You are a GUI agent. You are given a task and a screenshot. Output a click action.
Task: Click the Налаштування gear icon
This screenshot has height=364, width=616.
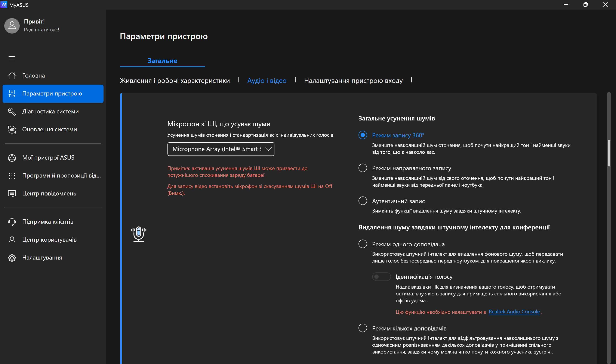(12, 258)
